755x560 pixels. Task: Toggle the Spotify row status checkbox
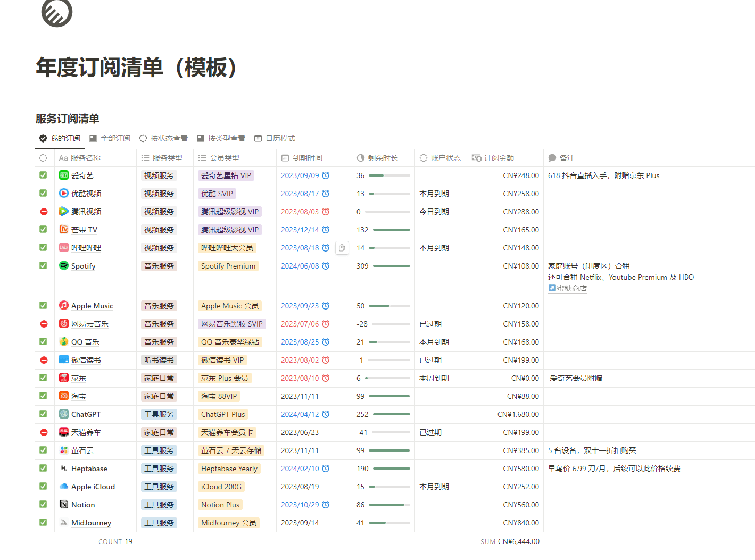[x=43, y=265]
